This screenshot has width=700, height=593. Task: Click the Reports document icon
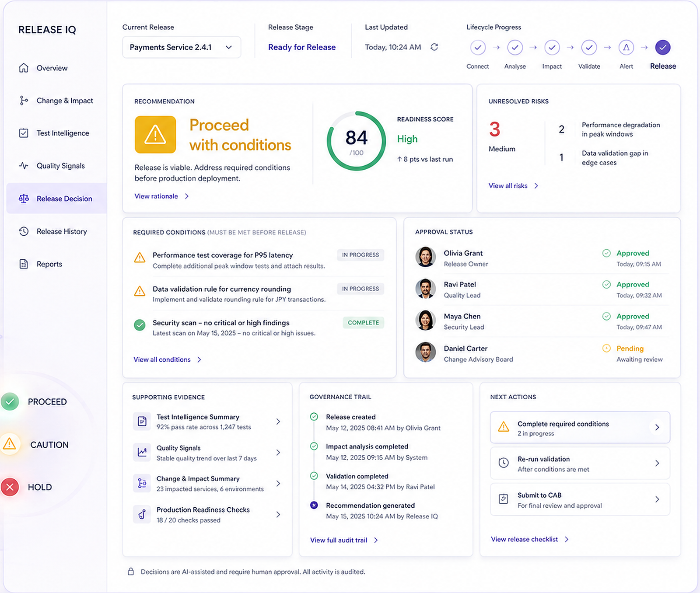pyautogui.click(x=24, y=264)
